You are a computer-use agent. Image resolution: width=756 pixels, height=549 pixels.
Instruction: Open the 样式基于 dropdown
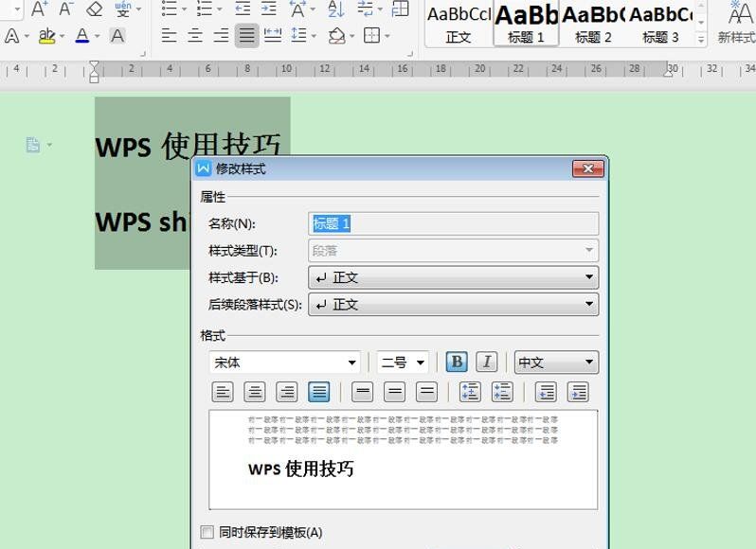tap(453, 277)
